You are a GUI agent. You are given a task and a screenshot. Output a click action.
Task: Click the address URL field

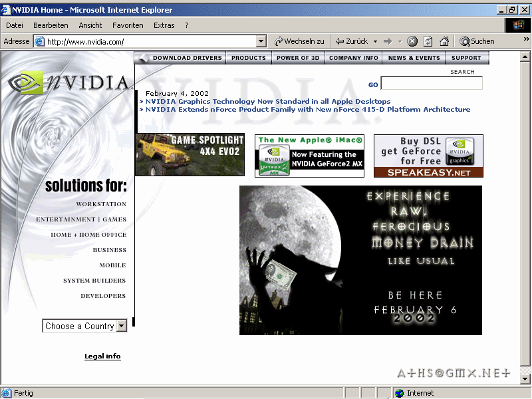tap(151, 42)
